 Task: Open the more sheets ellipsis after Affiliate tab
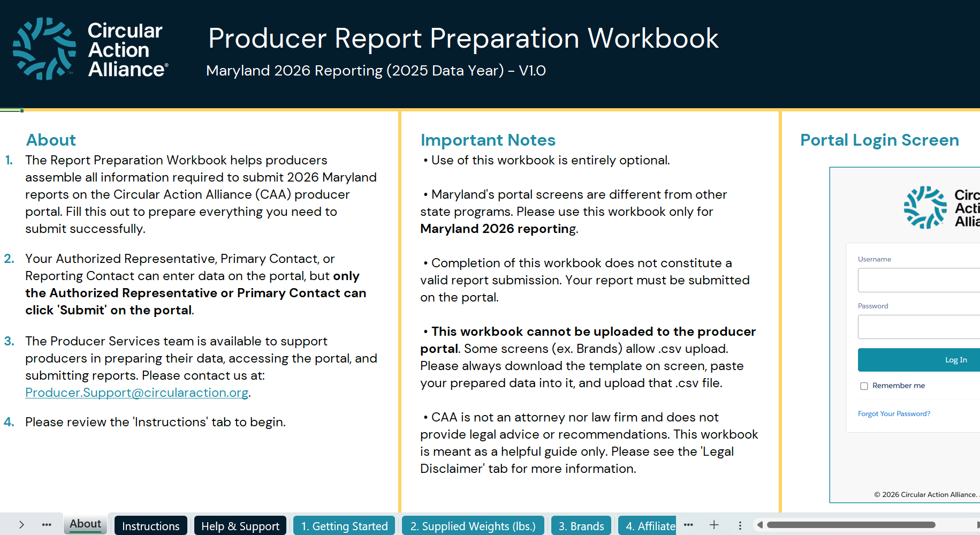click(688, 525)
